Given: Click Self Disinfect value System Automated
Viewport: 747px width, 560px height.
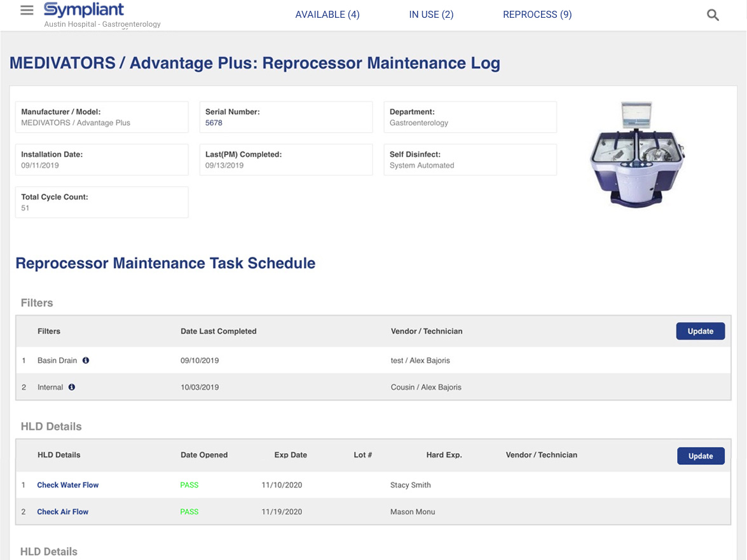Looking at the screenshot, I should [x=421, y=165].
